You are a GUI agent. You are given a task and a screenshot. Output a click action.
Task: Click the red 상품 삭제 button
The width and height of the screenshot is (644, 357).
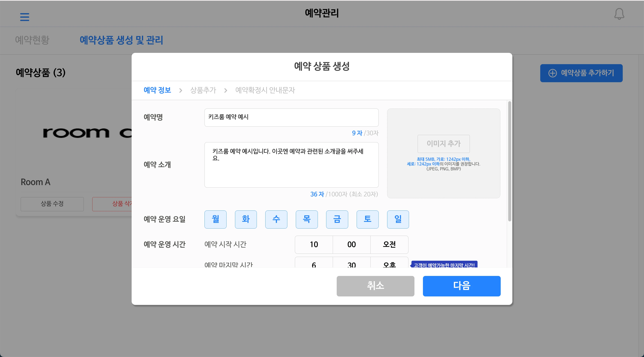pos(112,204)
